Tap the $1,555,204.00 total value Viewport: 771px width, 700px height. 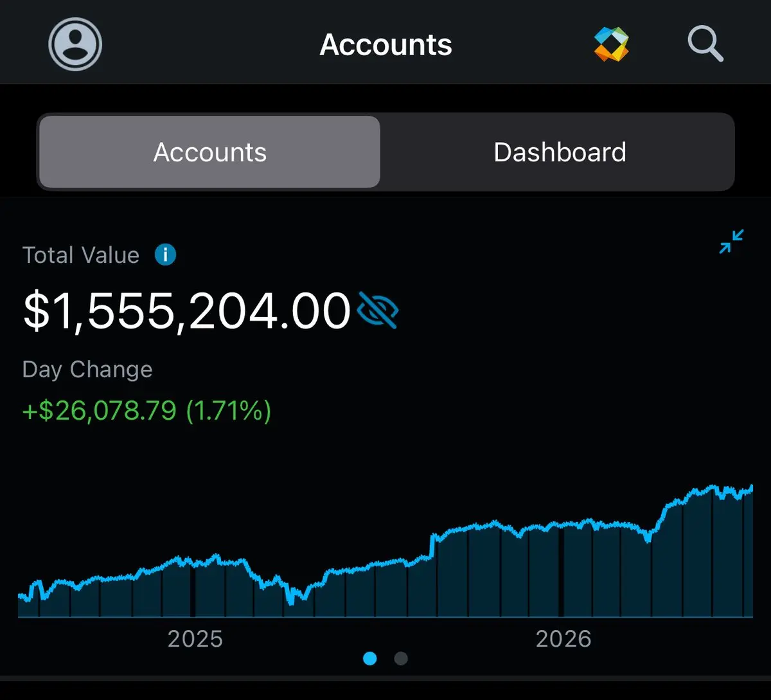(187, 311)
